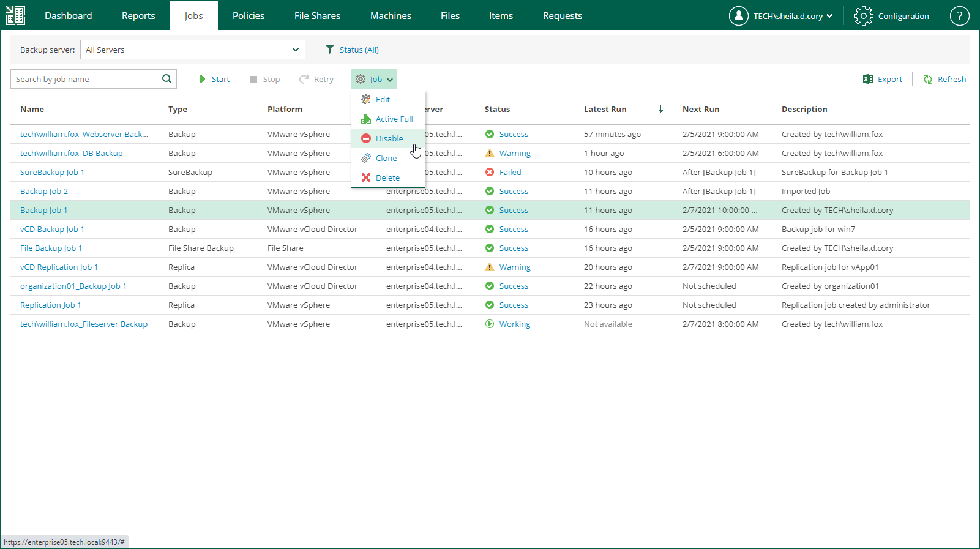
Task: Open the TECH\sheila.d.cory user menu
Action: click(780, 16)
